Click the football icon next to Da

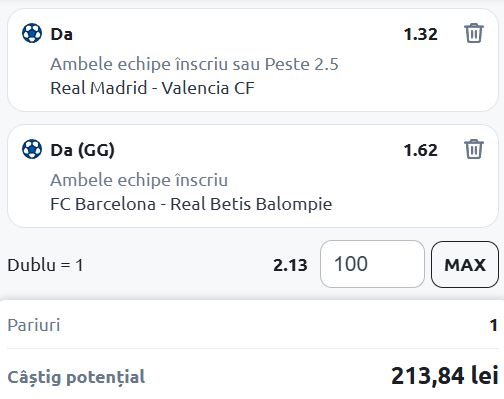click(x=32, y=33)
